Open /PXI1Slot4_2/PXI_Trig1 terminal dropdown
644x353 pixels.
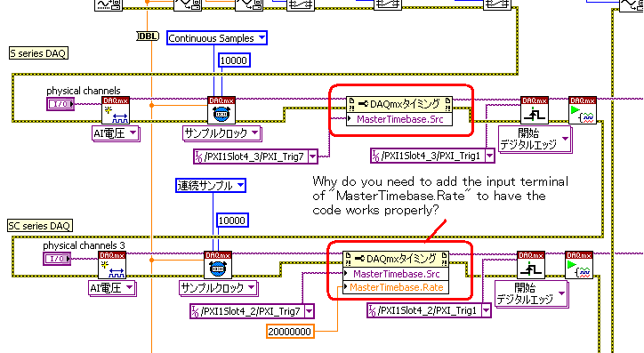tap(487, 310)
